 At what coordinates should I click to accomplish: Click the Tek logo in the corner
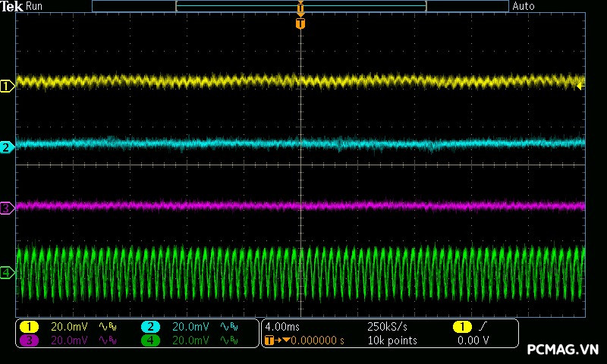pos(12,6)
